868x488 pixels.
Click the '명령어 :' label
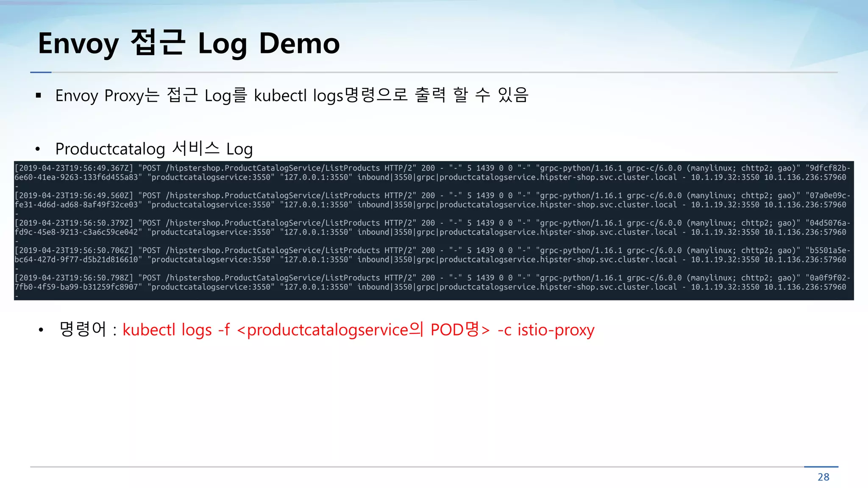click(x=88, y=329)
